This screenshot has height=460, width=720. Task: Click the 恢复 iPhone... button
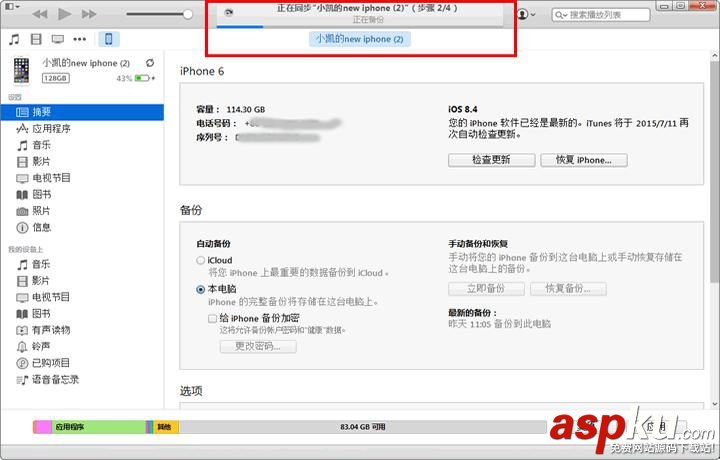[584, 160]
